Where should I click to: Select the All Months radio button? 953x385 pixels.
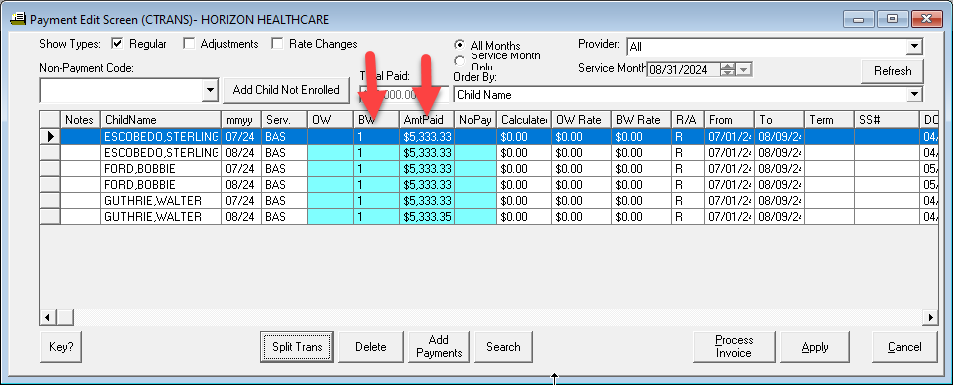coord(460,46)
